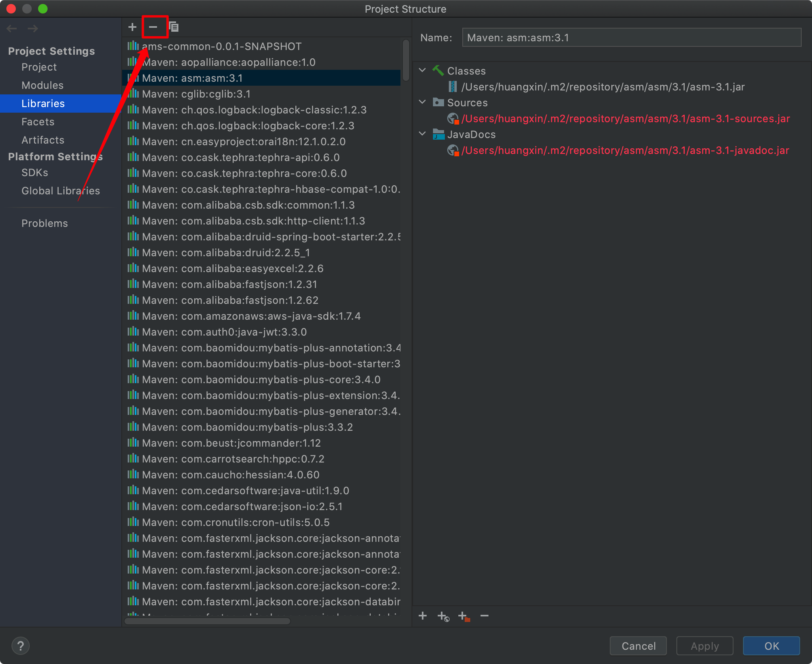Image resolution: width=812 pixels, height=664 pixels.
Task: Click the remove library minus icon
Action: point(153,27)
